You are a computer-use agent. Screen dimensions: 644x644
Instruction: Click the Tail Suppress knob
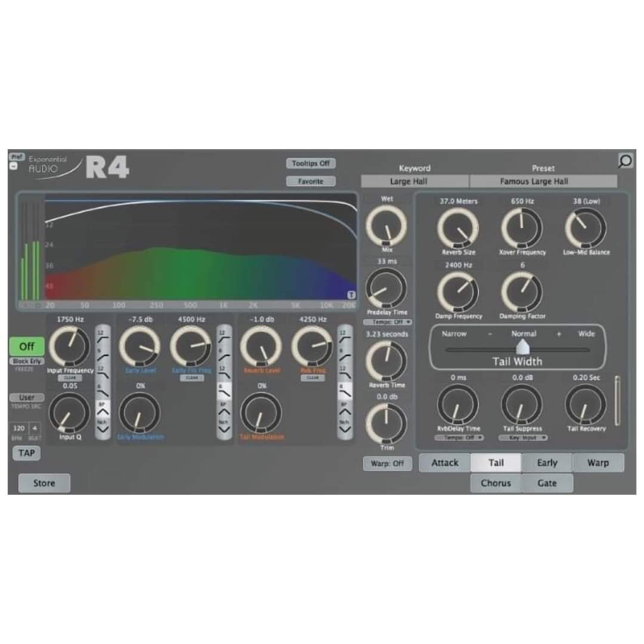[522, 404]
